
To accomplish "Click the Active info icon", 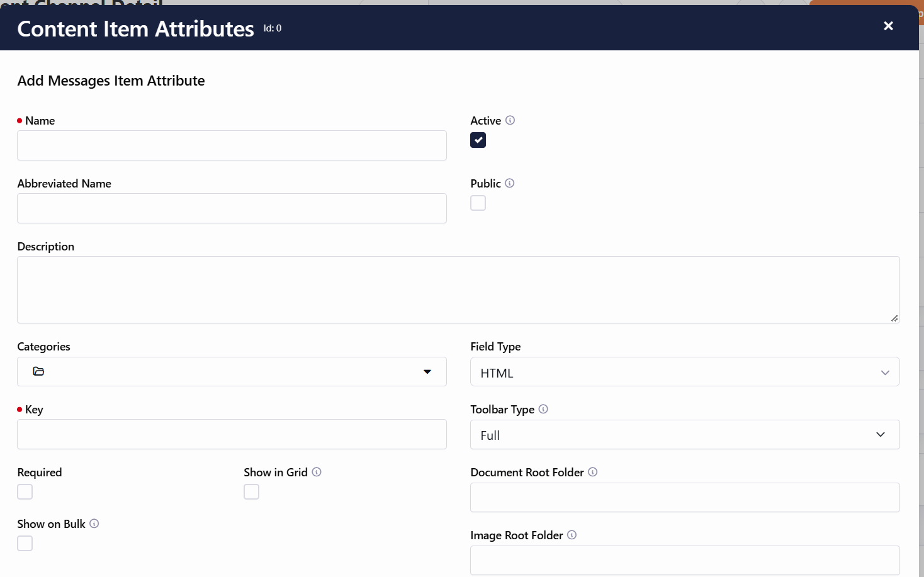I will tap(510, 120).
